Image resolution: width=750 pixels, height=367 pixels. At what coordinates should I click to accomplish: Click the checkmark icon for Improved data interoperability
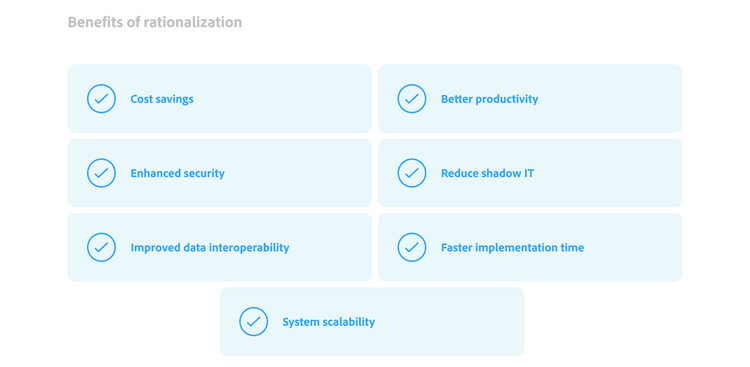click(101, 247)
